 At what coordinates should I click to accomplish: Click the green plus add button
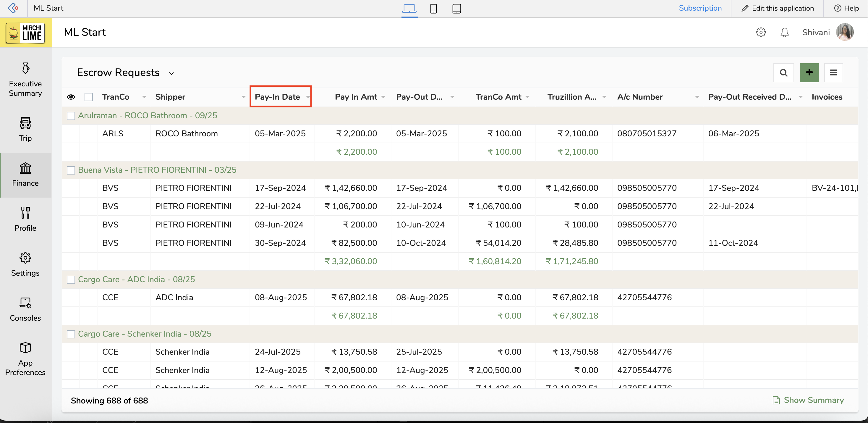pos(809,72)
